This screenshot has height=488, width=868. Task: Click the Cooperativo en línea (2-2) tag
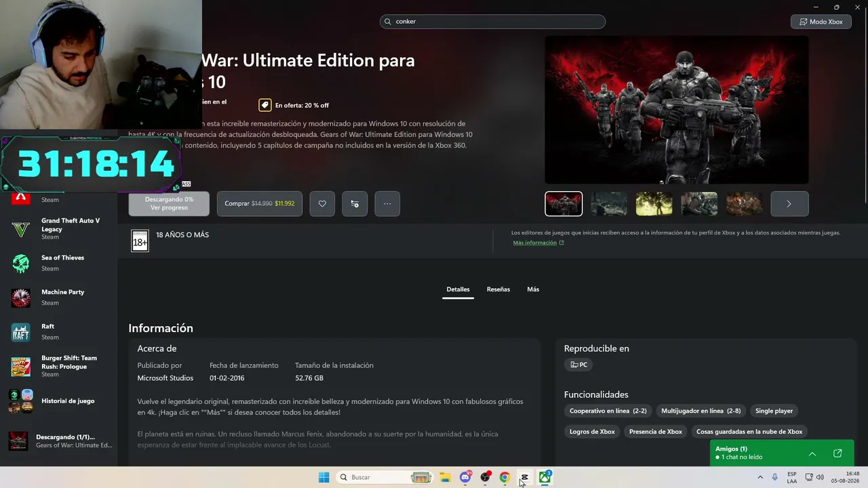pos(608,411)
